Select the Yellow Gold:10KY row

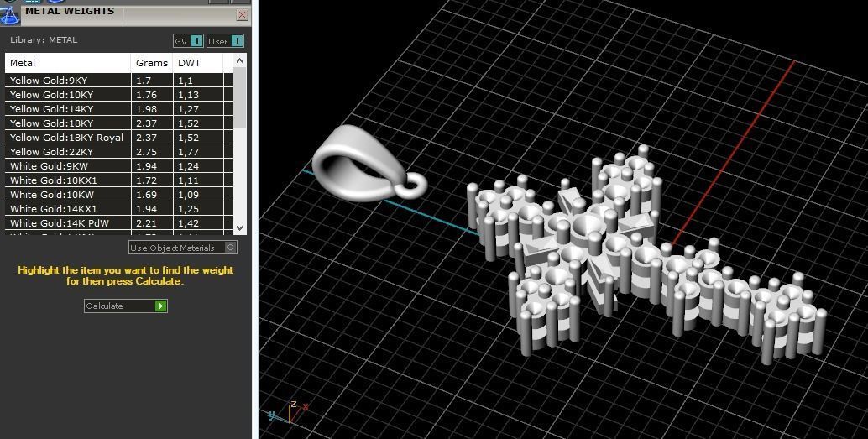(119, 95)
